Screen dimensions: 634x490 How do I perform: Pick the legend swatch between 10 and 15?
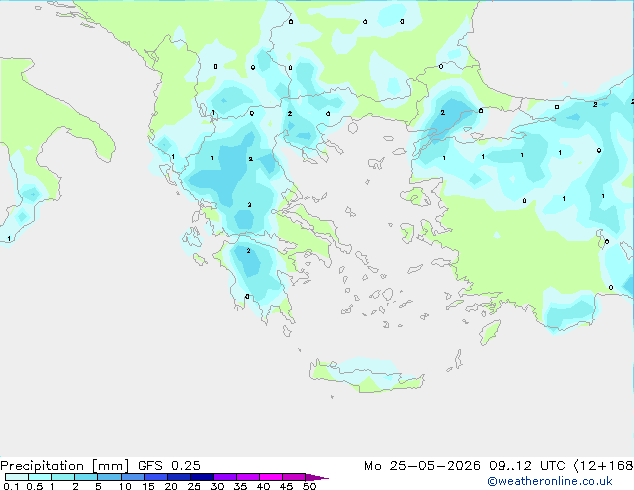pos(132,477)
